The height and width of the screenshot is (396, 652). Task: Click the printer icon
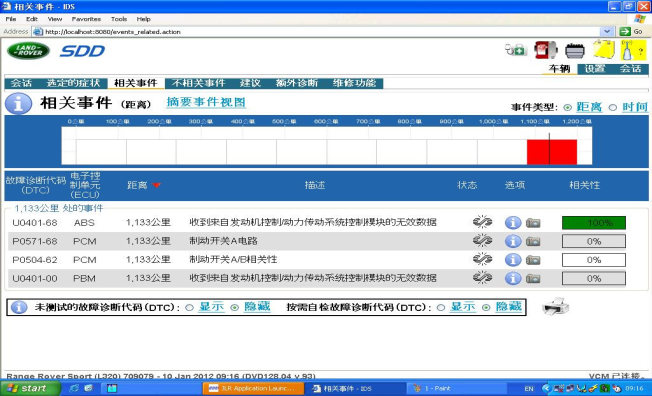[x=556, y=307]
